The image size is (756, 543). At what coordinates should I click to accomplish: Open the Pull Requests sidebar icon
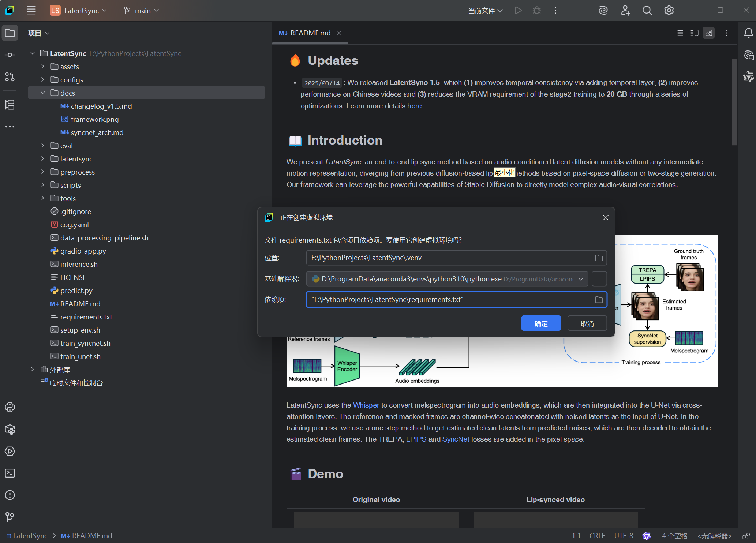click(10, 77)
